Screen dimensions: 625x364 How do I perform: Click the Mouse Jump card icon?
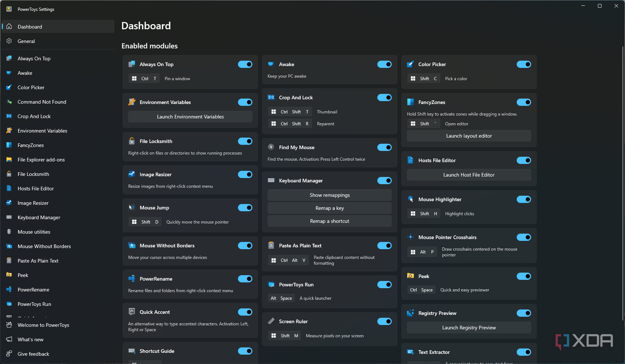click(x=132, y=208)
